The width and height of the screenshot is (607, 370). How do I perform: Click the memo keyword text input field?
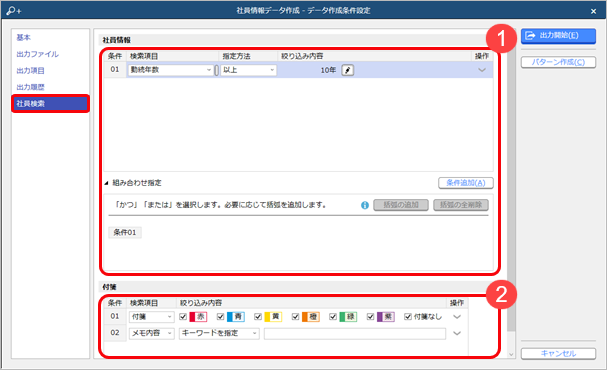coord(355,333)
